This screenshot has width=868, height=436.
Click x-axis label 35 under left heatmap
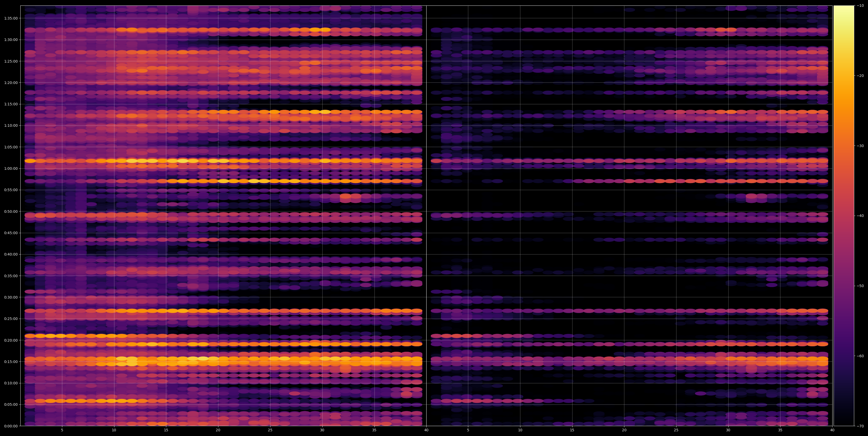(x=374, y=430)
